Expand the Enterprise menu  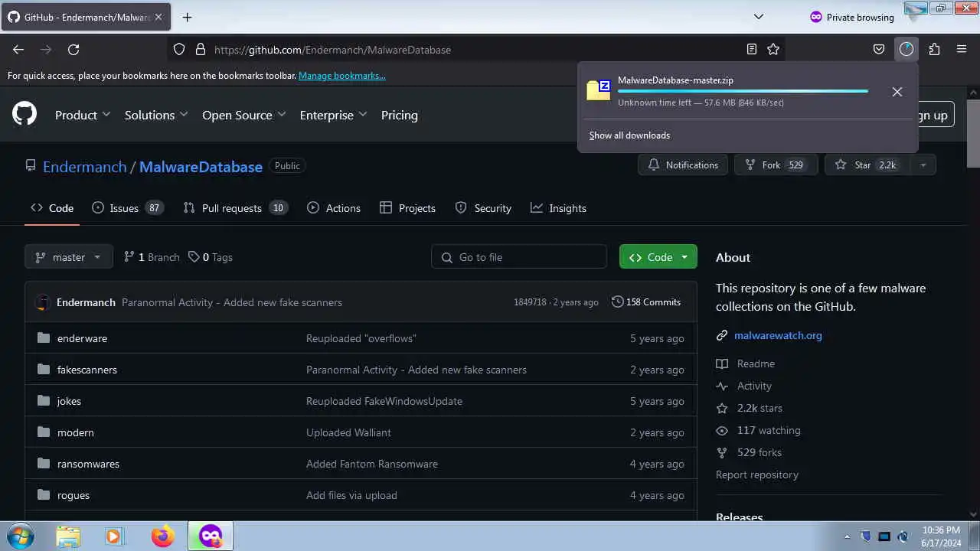coord(333,115)
